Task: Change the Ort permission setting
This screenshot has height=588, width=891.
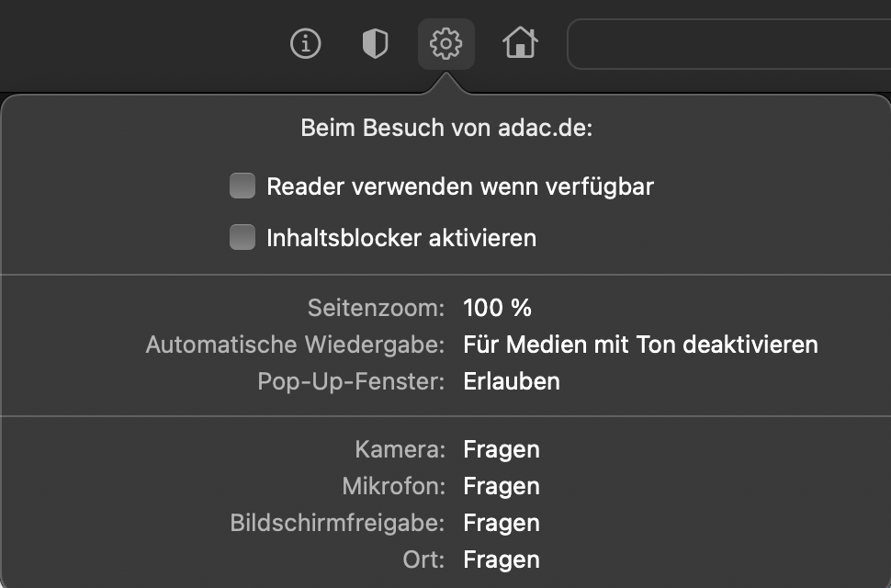Action: click(x=502, y=560)
